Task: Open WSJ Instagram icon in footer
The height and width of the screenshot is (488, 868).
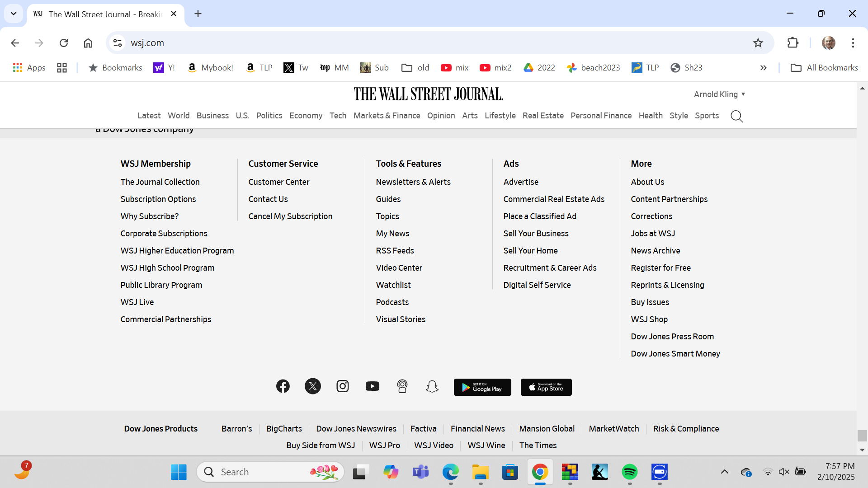Action: point(343,386)
